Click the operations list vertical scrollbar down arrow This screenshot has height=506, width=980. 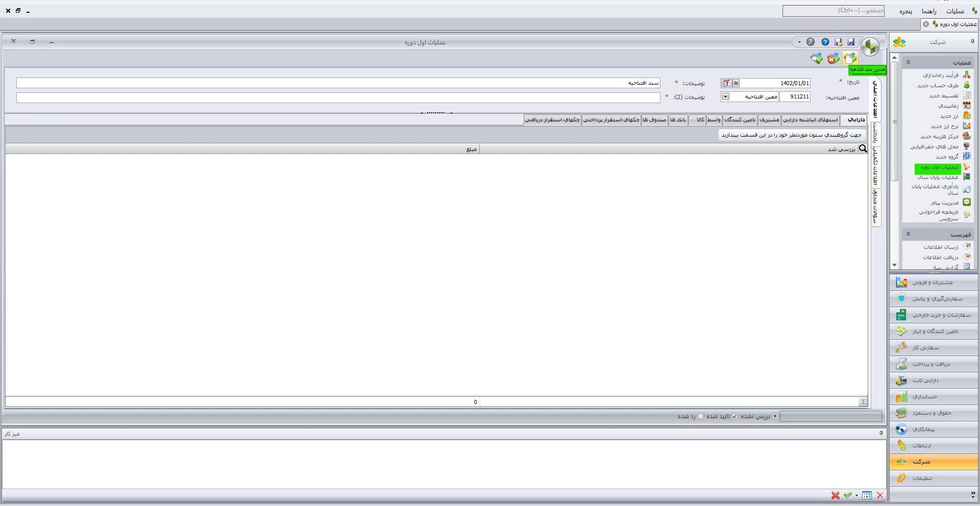point(894,265)
